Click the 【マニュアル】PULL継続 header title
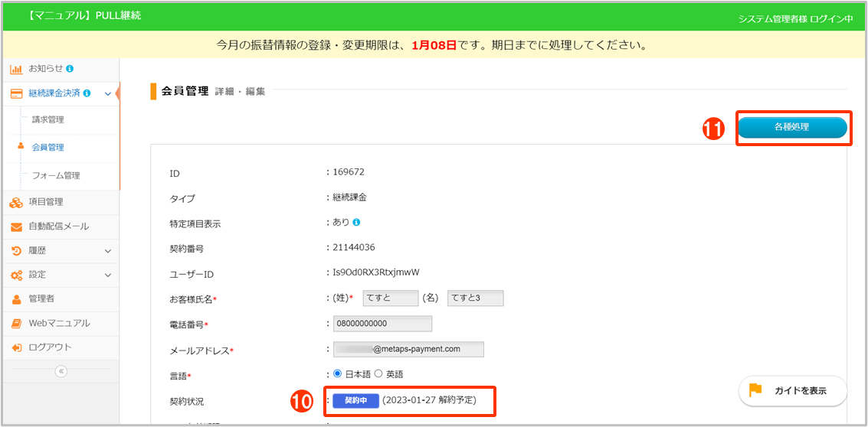Image resolution: width=868 pixels, height=427 pixels. pos(84,15)
